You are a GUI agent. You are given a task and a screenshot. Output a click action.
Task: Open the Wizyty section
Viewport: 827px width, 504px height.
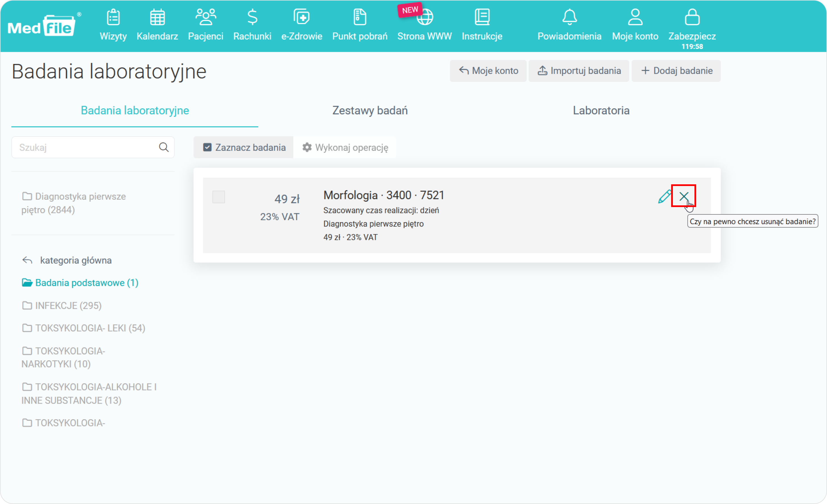[113, 25]
